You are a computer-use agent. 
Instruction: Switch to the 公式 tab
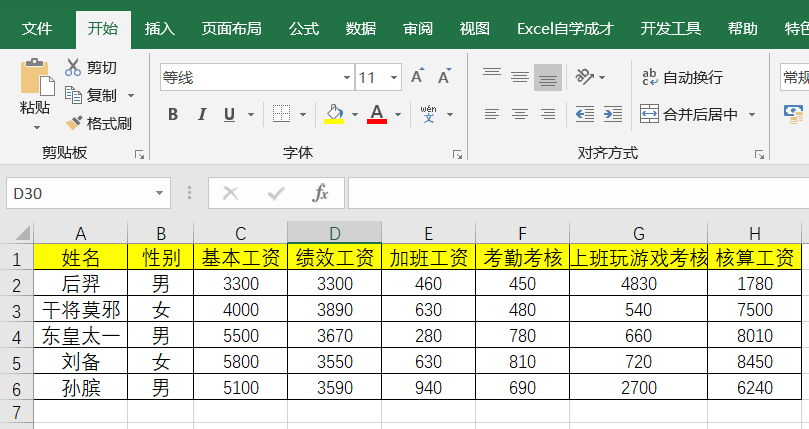coord(304,28)
